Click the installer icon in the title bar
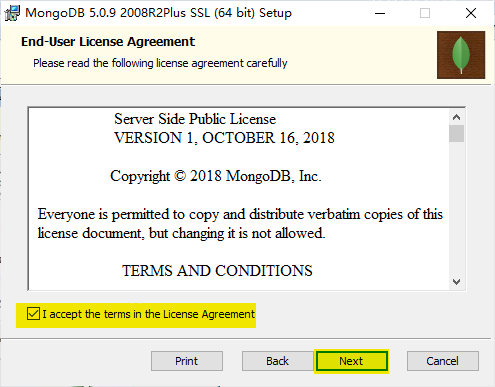Image resolution: width=495 pixels, height=387 pixels. coord(12,13)
